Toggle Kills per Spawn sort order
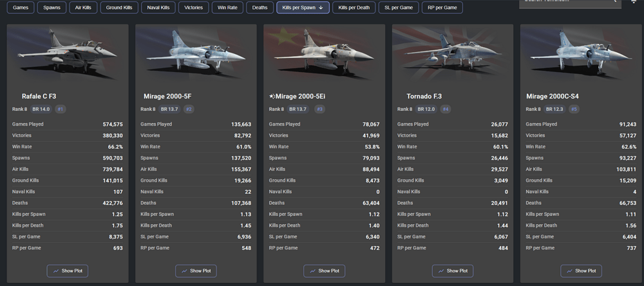Image resolution: width=644 pixels, height=286 pixels. (x=303, y=8)
